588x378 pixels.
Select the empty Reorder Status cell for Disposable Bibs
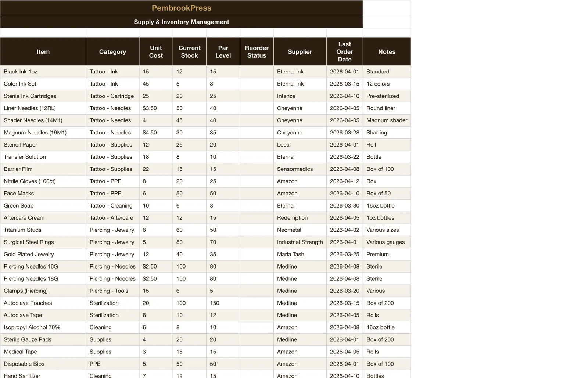(257, 364)
